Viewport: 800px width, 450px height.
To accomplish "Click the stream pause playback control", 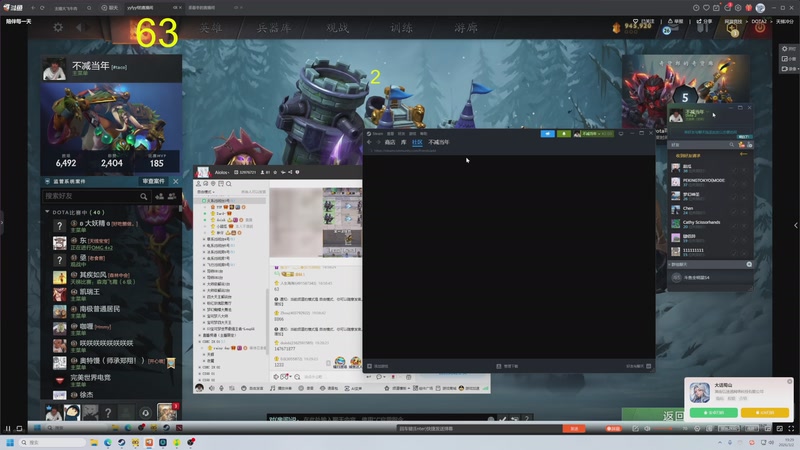I will 8,429.
